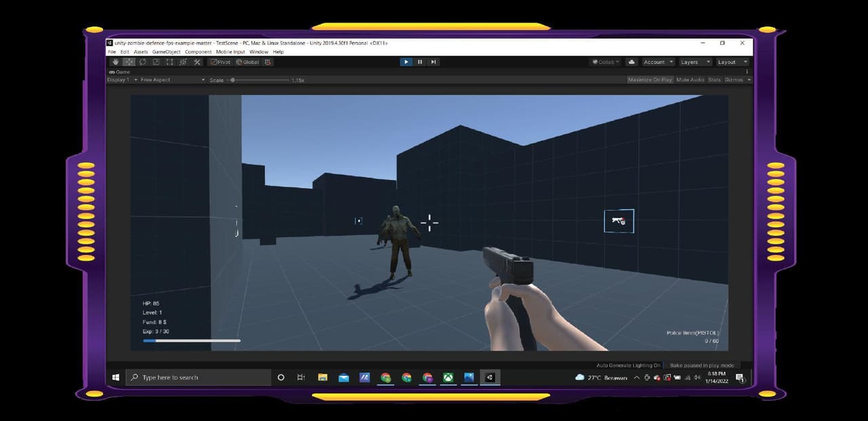Screen dimensions: 868x421
Task: Open Photos app from taskbar
Action: [469, 378]
